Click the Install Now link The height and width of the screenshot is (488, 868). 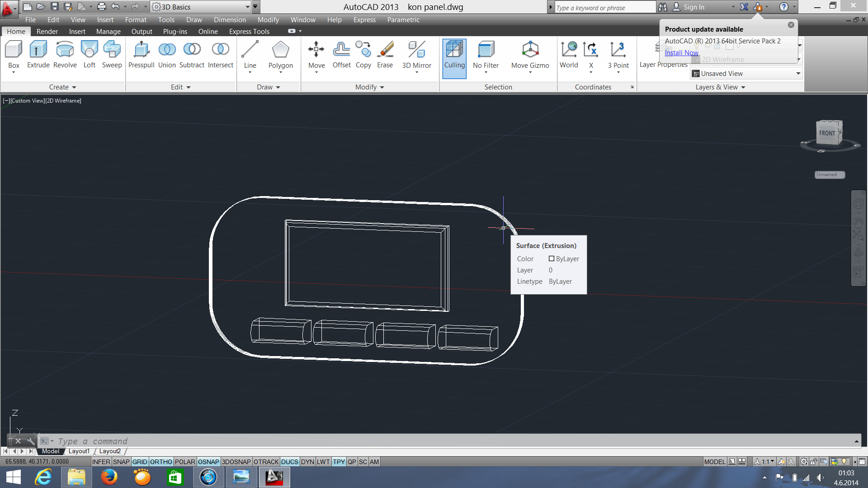681,53
